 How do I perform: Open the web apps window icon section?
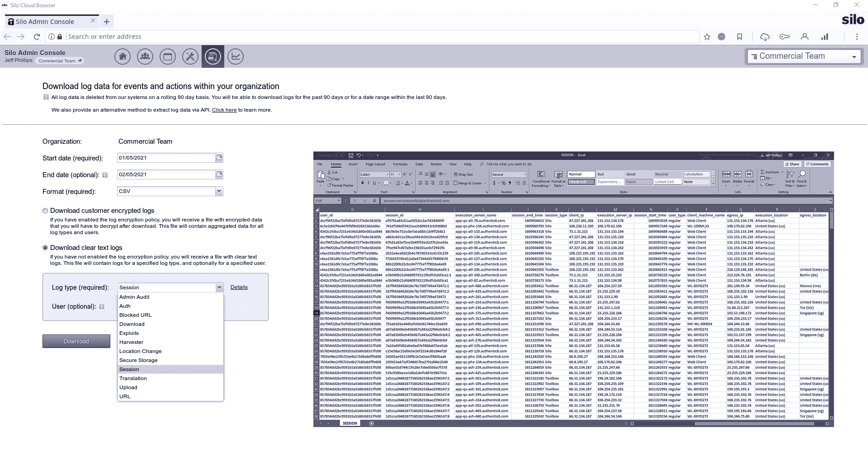tap(168, 56)
